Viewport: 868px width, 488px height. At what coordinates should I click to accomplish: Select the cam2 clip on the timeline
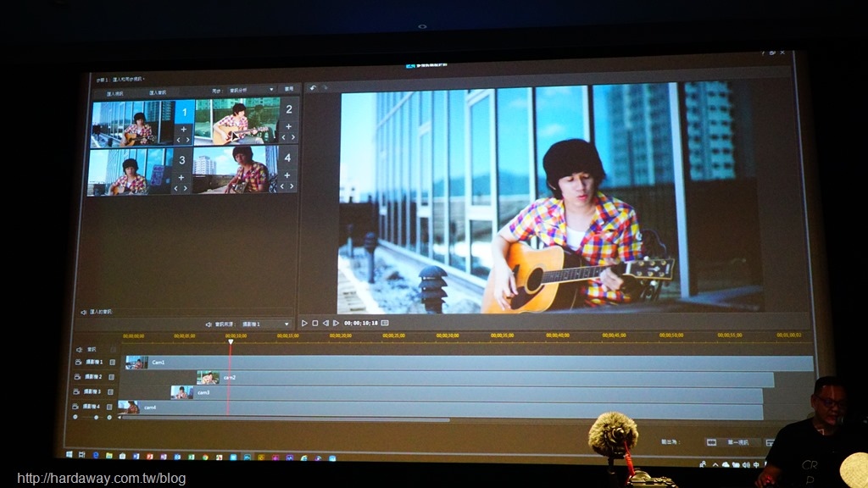485,379
